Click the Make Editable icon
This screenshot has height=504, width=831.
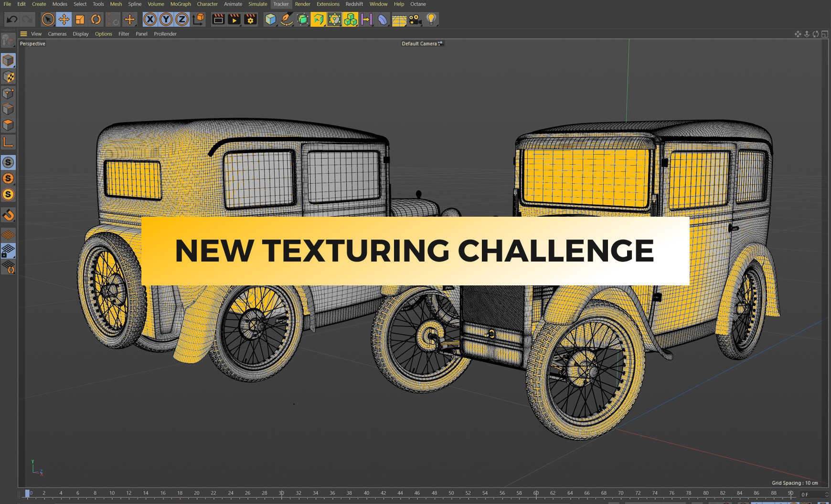(x=8, y=41)
